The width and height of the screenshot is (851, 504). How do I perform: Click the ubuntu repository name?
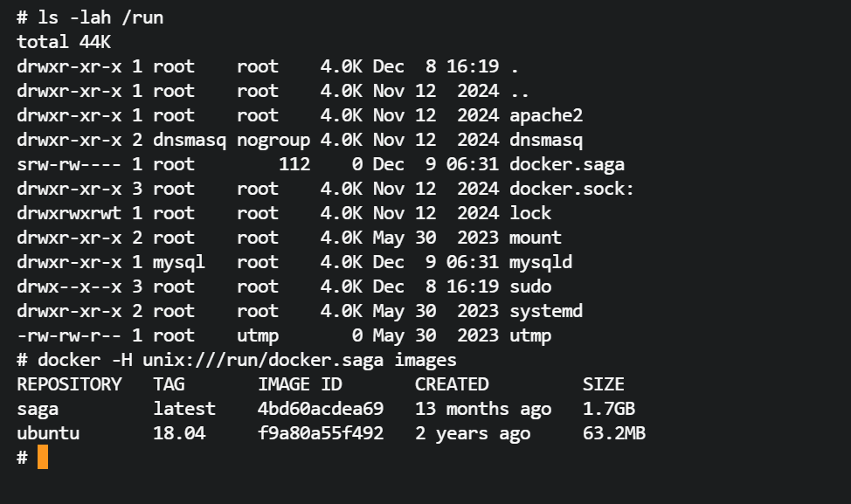point(48,433)
